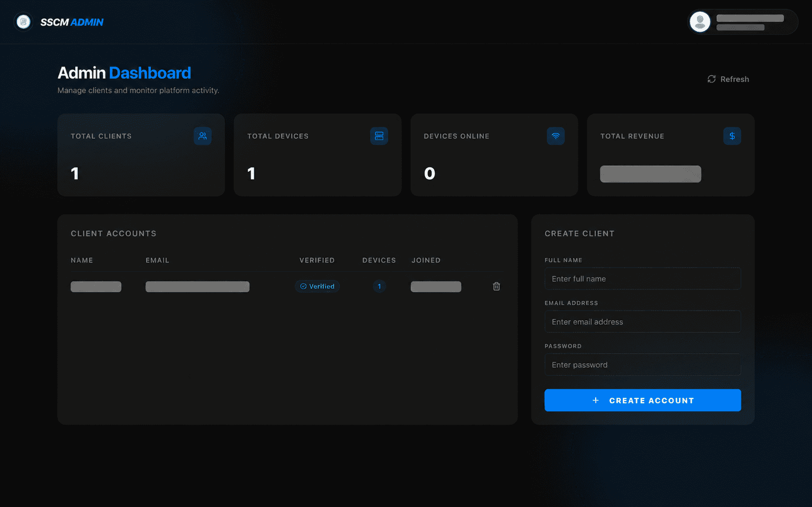
Task: Click the 'Manage clients and monitor platform activity' subtitle
Action: click(138, 91)
